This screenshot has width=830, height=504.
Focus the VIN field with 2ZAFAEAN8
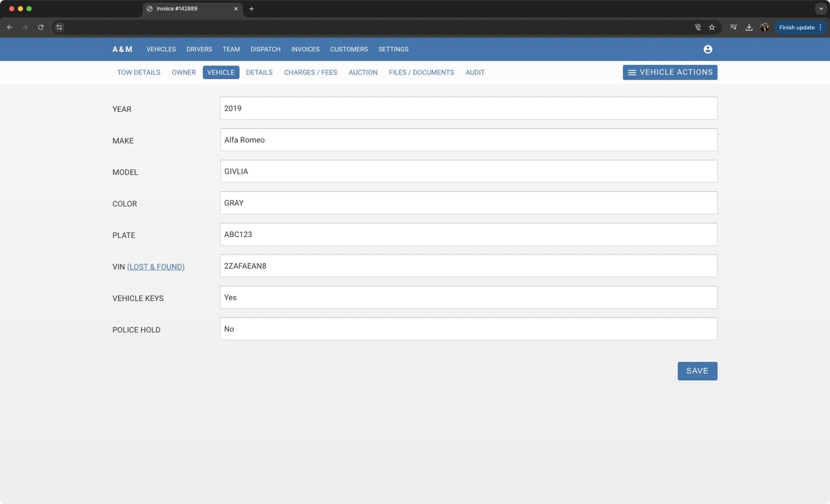click(x=468, y=266)
